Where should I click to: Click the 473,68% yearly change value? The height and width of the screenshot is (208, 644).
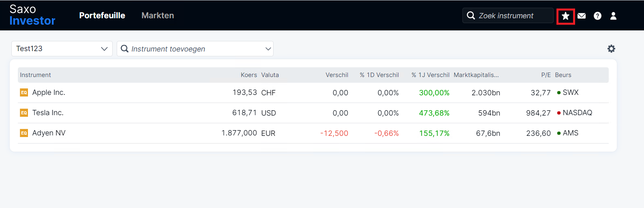434,113
